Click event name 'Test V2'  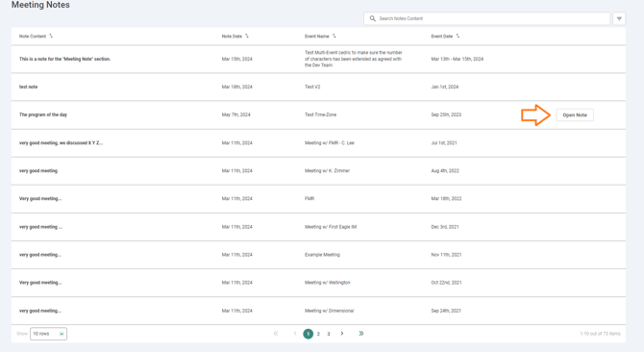[x=312, y=87]
